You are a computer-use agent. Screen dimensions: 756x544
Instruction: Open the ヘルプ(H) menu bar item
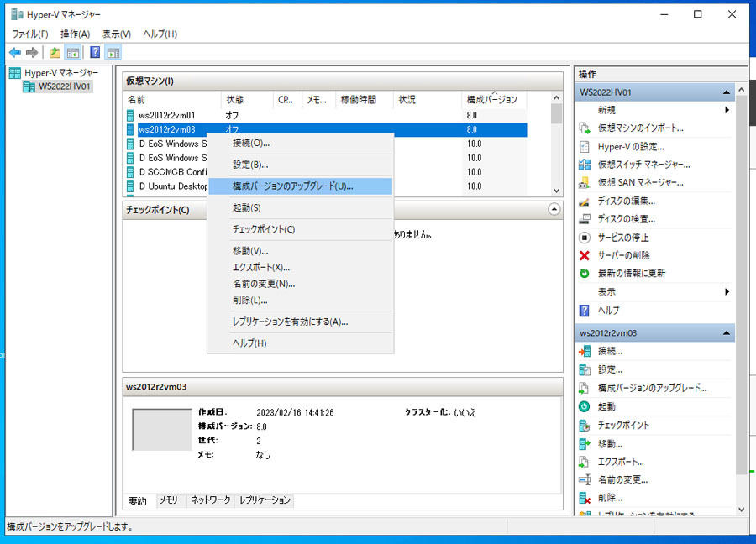[x=160, y=34]
